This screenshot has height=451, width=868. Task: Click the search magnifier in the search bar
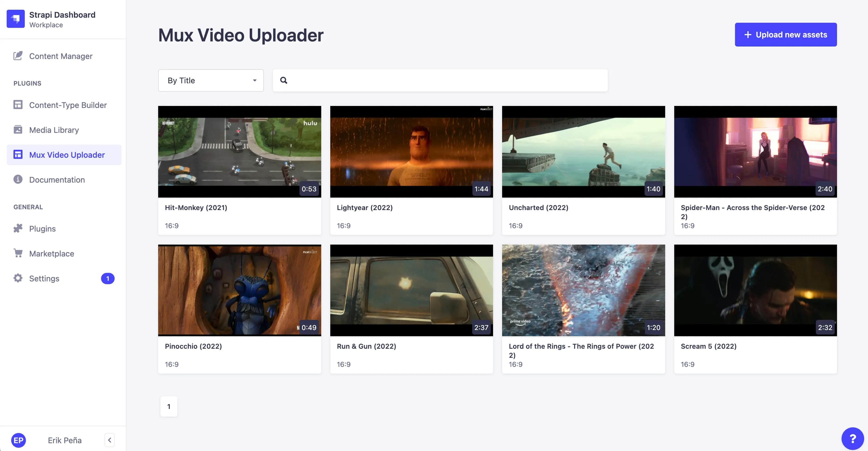(284, 80)
